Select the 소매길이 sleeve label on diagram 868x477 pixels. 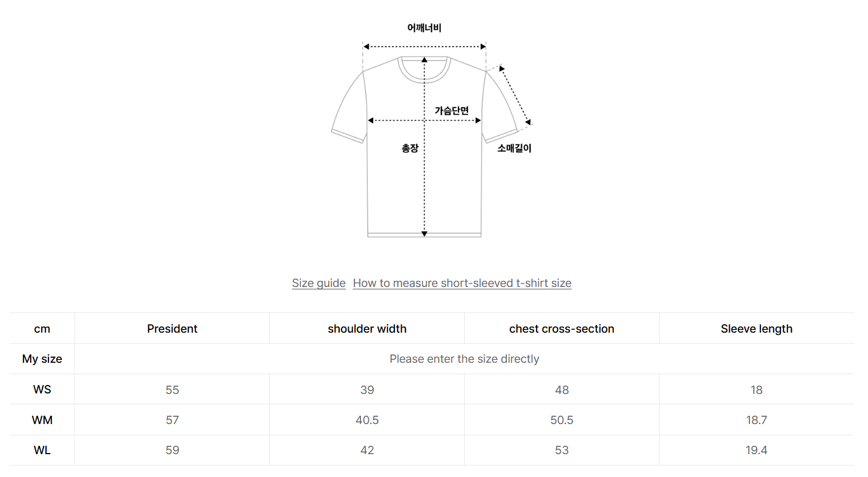pos(513,148)
